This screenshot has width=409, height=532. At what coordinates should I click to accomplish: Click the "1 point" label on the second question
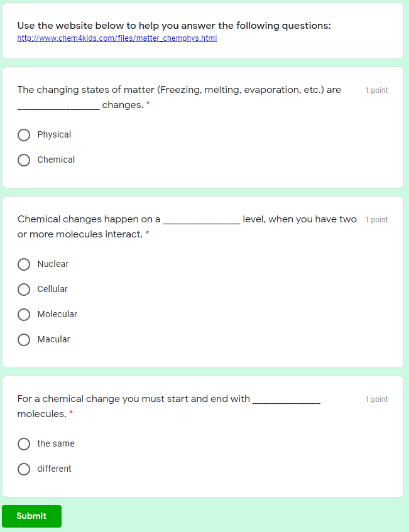[x=376, y=219]
